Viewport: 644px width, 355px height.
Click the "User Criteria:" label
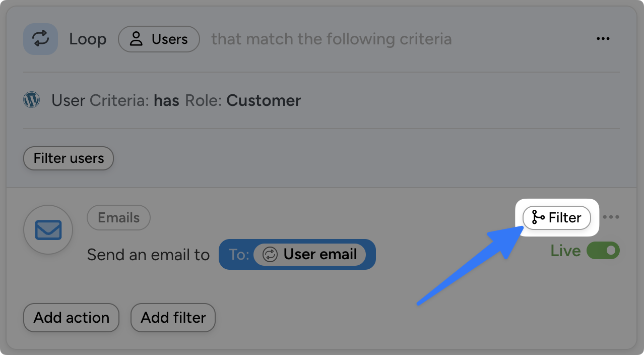pyautogui.click(x=100, y=100)
